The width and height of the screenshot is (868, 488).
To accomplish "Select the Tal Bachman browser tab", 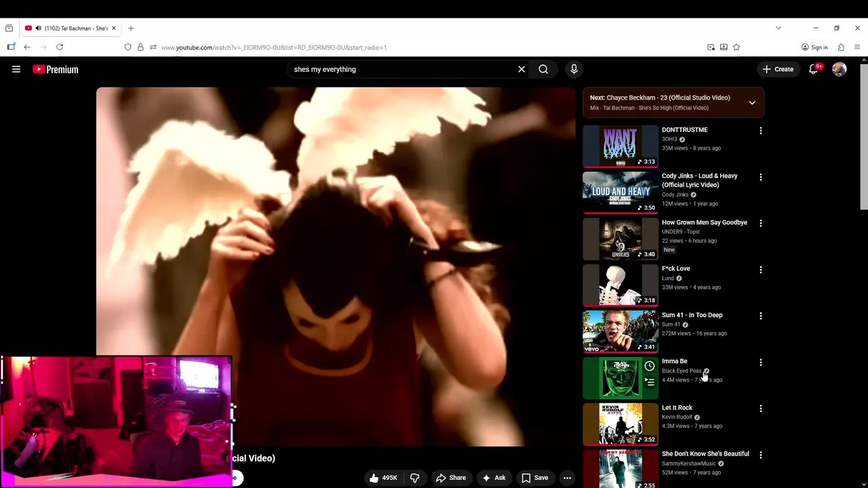I will (x=71, y=28).
